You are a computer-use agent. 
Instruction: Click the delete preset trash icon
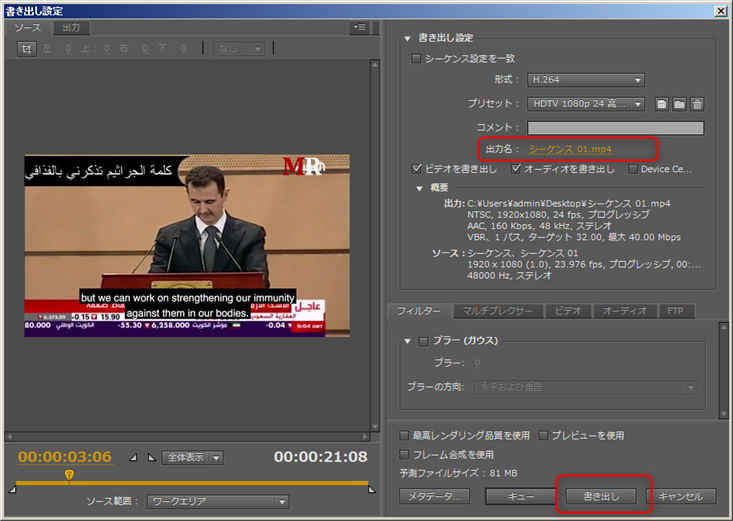tap(697, 104)
